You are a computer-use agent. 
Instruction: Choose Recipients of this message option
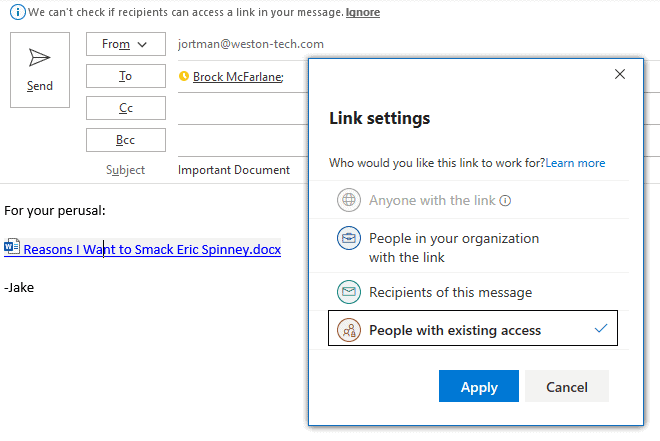click(469, 292)
